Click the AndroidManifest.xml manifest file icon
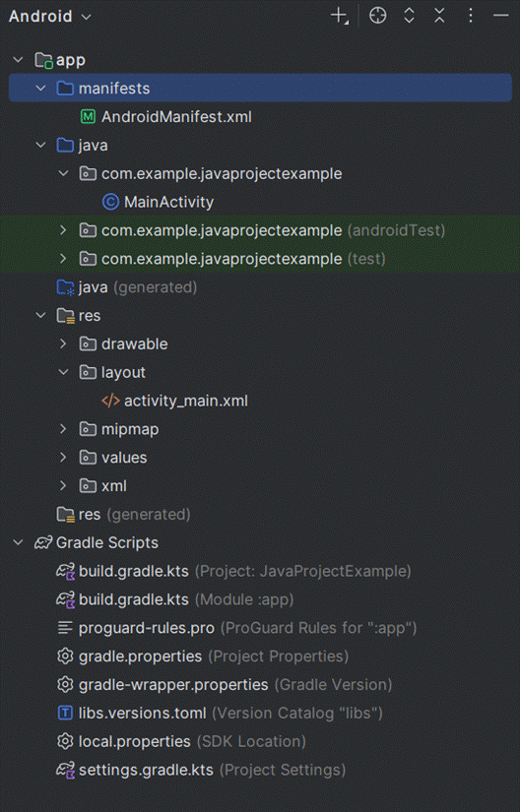520x812 pixels. (88, 116)
